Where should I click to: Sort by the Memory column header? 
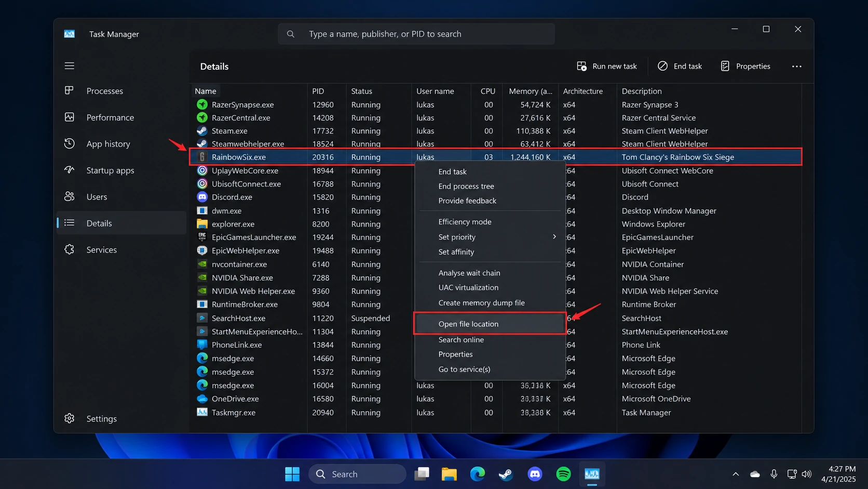(530, 91)
